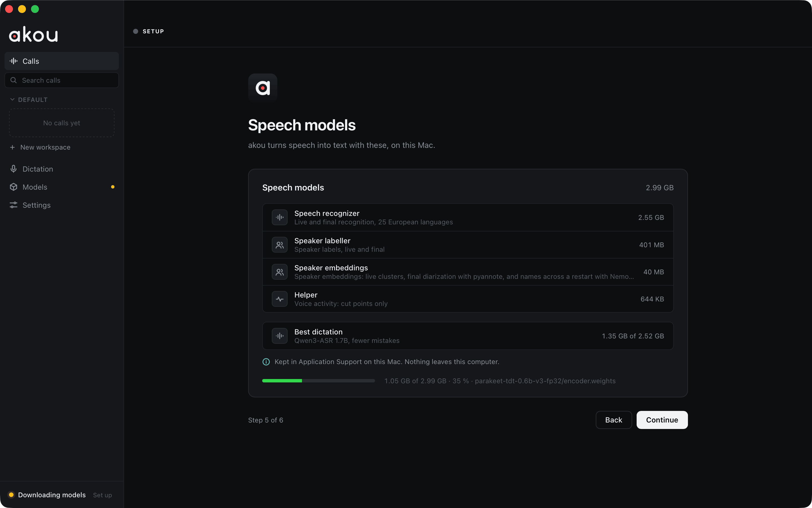
Task: Collapse the DEFAULT workspace chevron
Action: tap(12, 99)
